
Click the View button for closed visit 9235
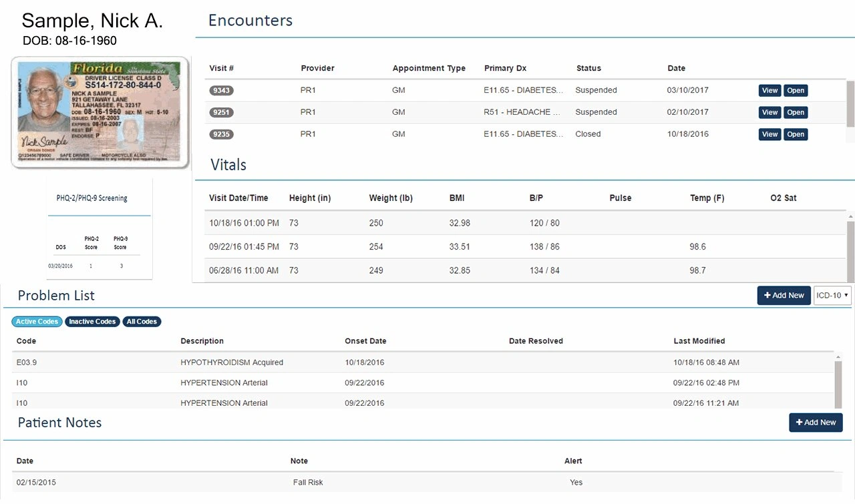tap(769, 134)
